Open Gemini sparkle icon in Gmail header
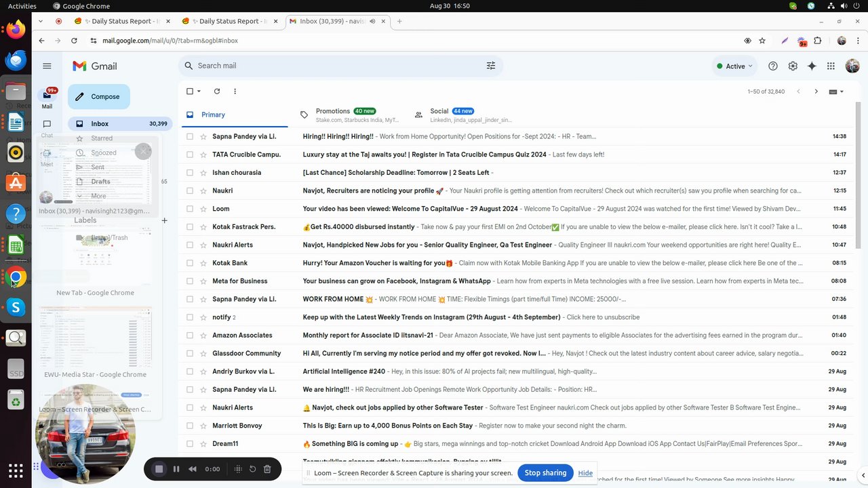 tap(812, 66)
